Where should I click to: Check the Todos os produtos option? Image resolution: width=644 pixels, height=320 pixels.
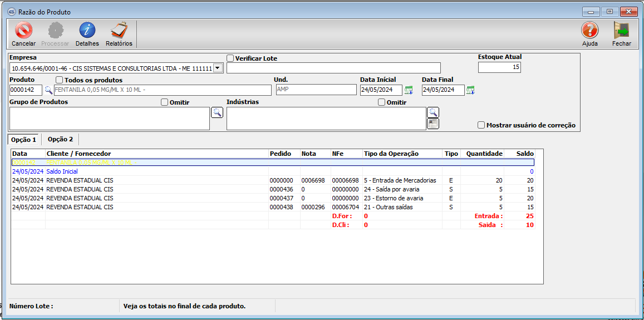tap(60, 80)
